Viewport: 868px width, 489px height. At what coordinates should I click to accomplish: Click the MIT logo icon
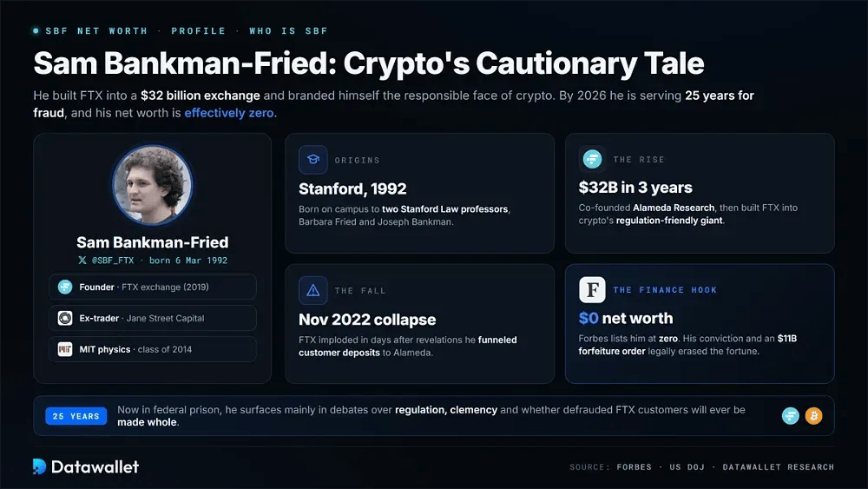tap(65, 349)
